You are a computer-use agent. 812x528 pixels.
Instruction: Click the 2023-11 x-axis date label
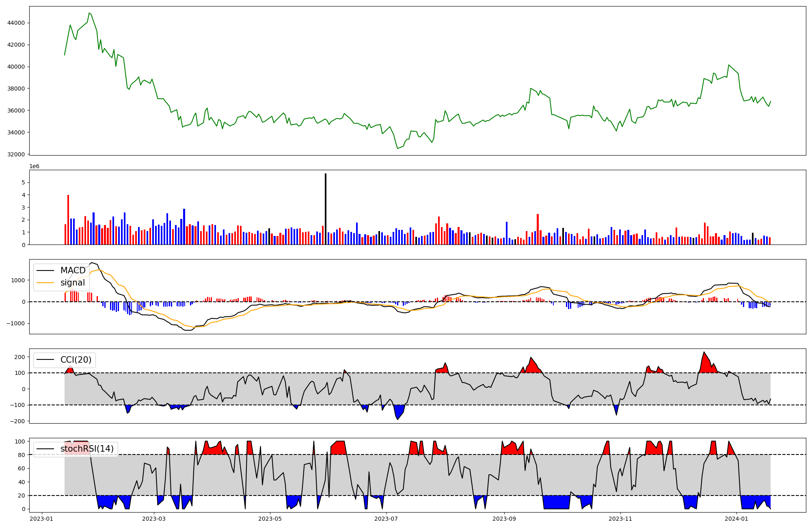point(620,519)
